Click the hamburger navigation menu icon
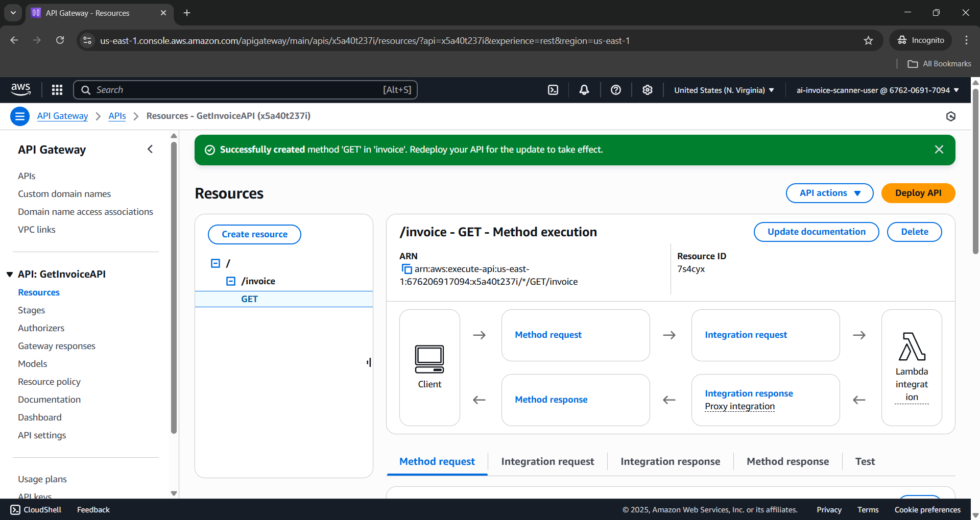Viewport: 980px width, 520px height. (x=20, y=116)
